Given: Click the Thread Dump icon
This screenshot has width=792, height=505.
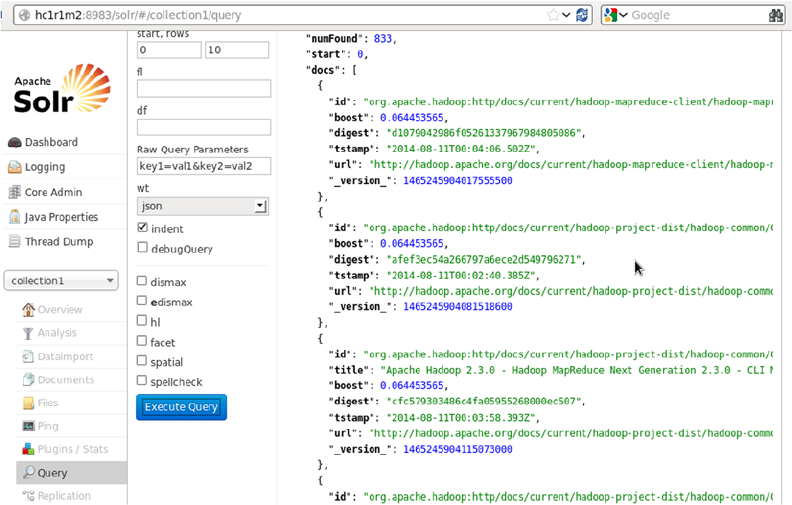Looking at the screenshot, I should point(15,242).
